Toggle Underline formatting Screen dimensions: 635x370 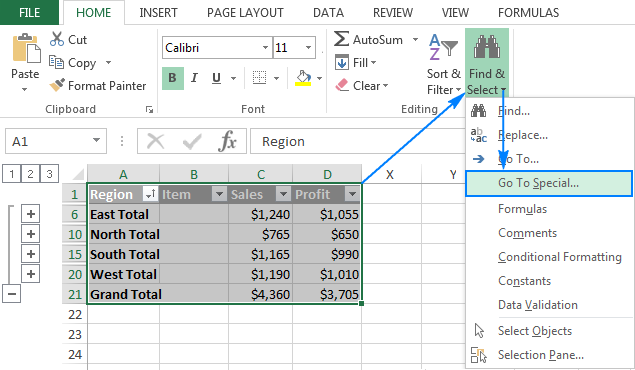click(217, 78)
